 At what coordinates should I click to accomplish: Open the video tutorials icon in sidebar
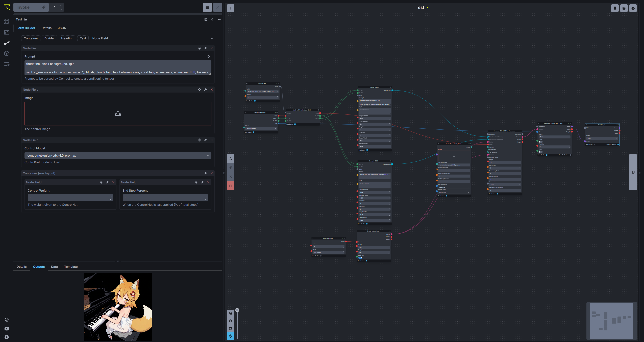tap(7, 329)
